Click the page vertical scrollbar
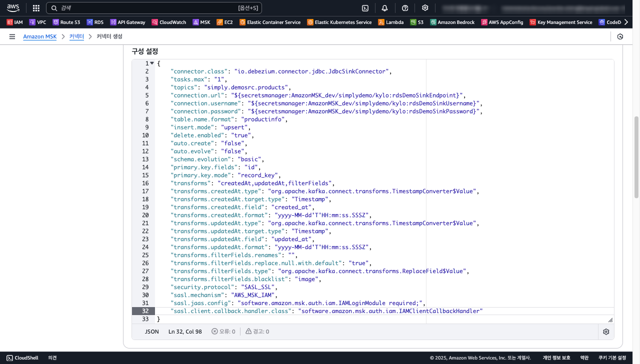Image resolution: width=640 pixels, height=364 pixels. (636, 157)
